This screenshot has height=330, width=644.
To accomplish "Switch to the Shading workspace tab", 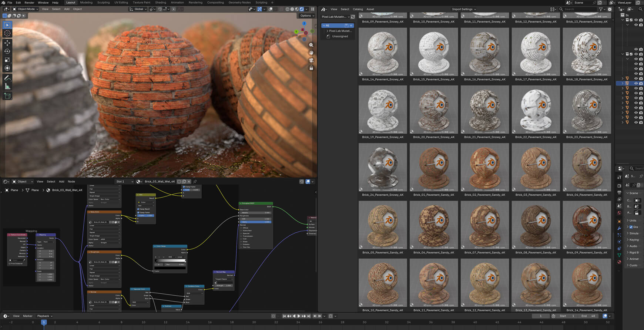I will tap(160, 3).
